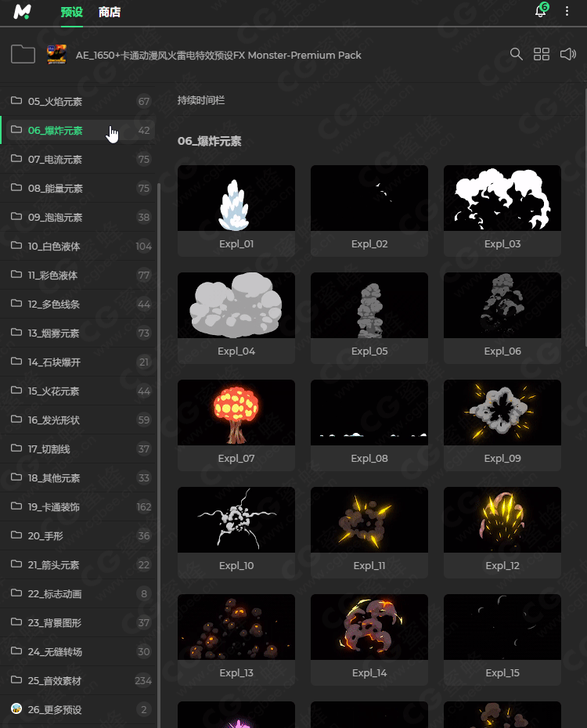Select the Expl_08 preset thumbnail
Image resolution: width=587 pixels, height=728 pixels.
tap(369, 413)
